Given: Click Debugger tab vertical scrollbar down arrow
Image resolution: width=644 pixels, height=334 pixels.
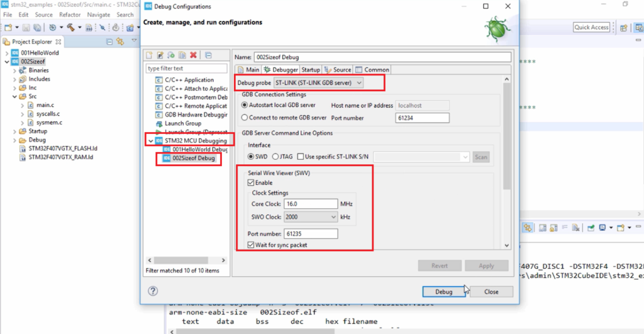Looking at the screenshot, I should click(506, 245).
